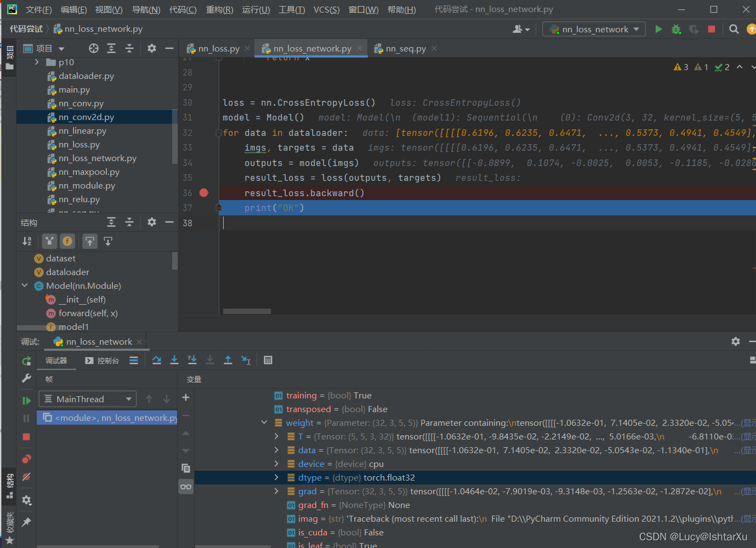Open run configuration dropdown nn_loss_network

point(594,29)
